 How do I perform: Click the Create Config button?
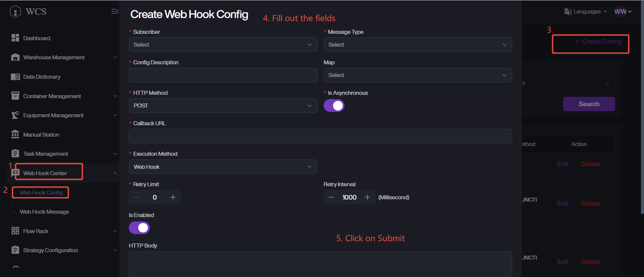[x=598, y=42]
